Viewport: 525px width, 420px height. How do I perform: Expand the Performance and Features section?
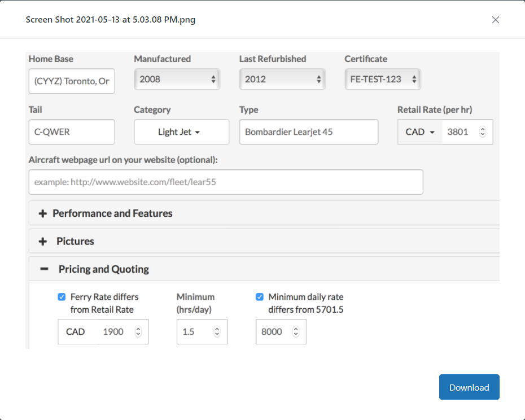112,213
